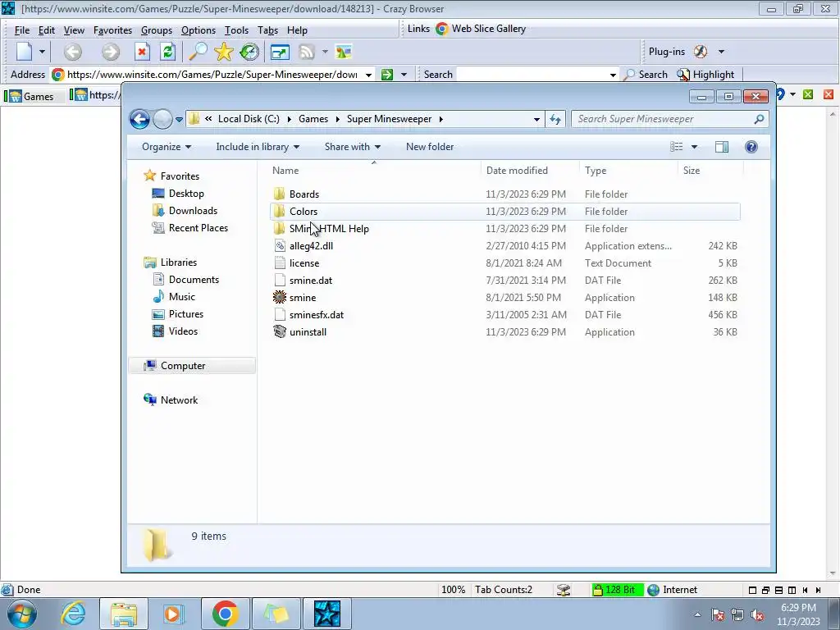Click the green Go arrow beside address bar
The height and width of the screenshot is (630, 840).
click(387, 75)
